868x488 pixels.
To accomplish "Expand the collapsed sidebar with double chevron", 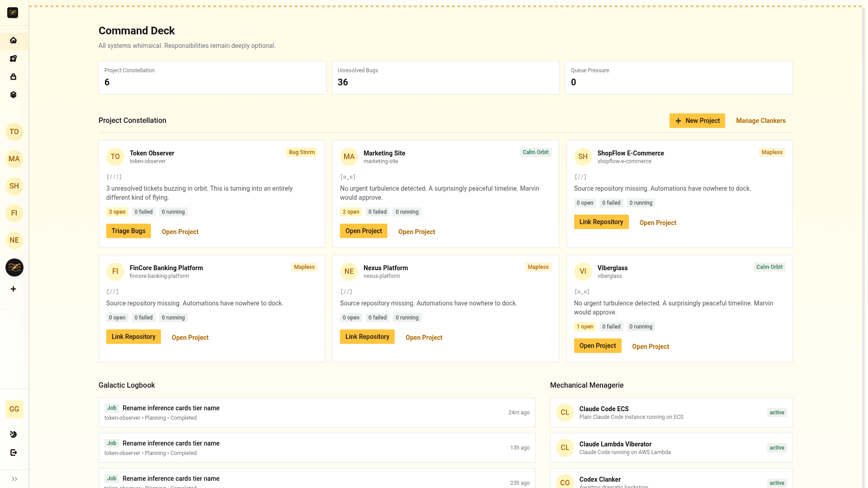I will coord(14,479).
